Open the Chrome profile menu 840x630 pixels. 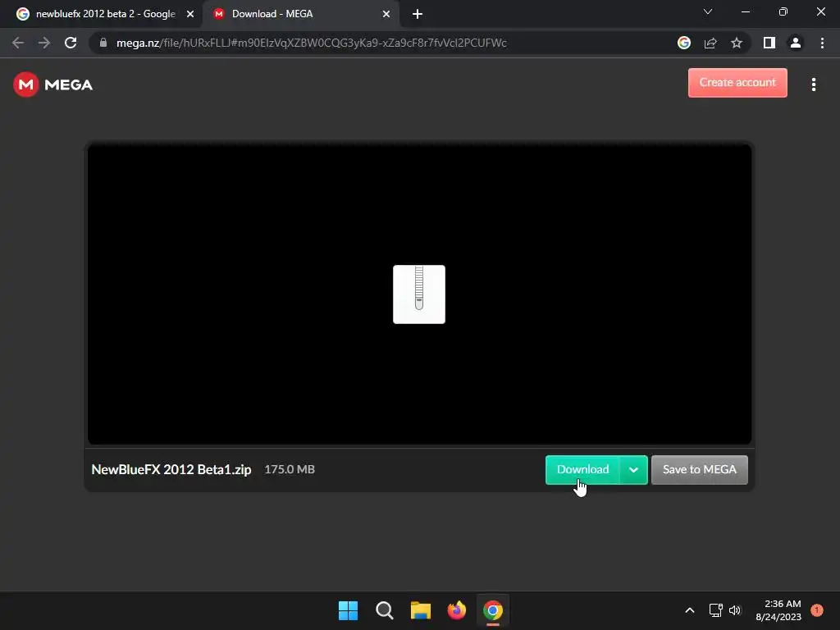[x=796, y=43]
